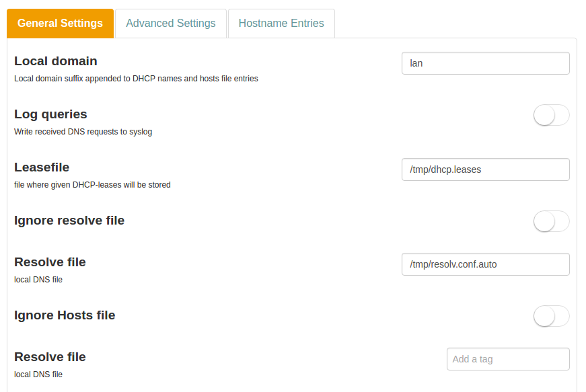Toggle the Ignore resolve file switch

[x=551, y=221]
